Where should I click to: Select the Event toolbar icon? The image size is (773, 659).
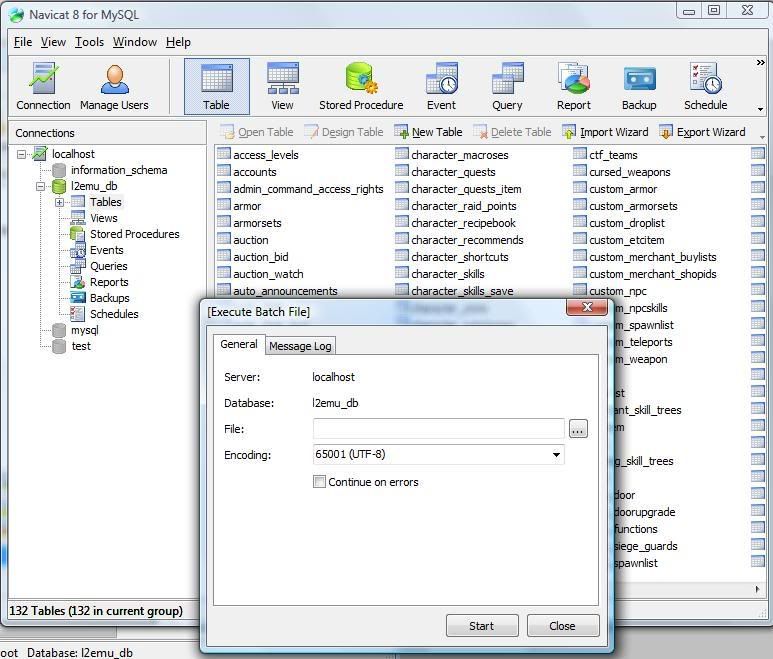pos(441,87)
